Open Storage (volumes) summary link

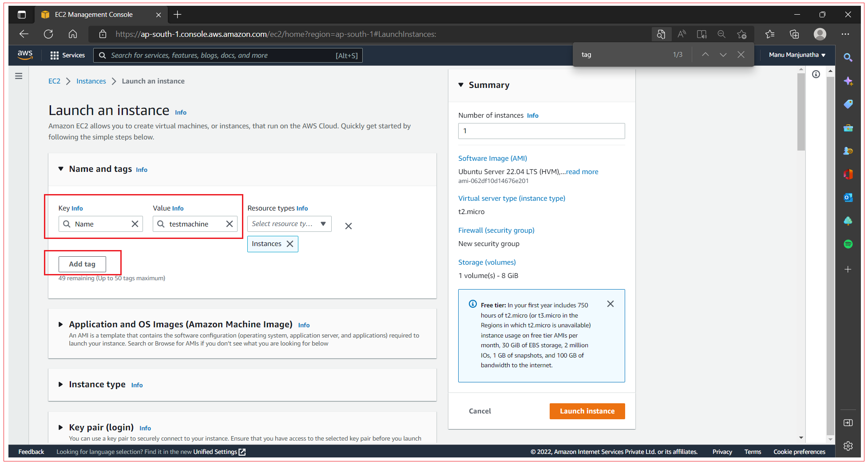(x=487, y=262)
